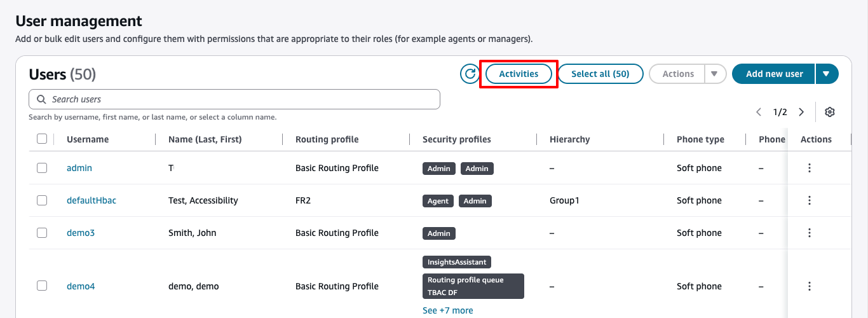The image size is (868, 318).
Task: Go to next page arrow
Action: point(801,112)
